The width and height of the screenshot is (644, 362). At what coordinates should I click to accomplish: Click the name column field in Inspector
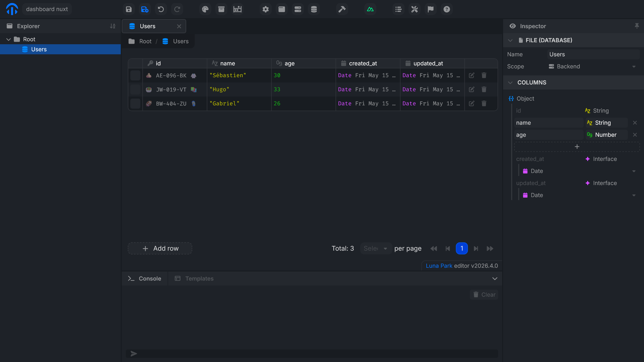[x=549, y=123]
